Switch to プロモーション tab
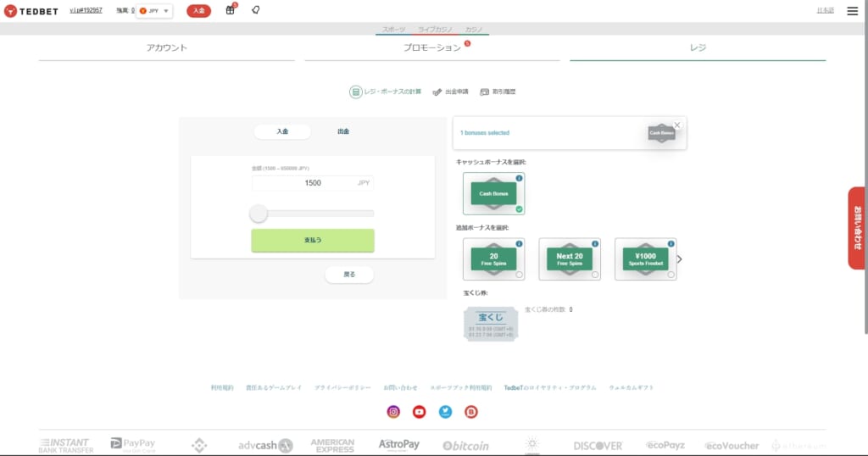This screenshot has width=868, height=456. 432,48
